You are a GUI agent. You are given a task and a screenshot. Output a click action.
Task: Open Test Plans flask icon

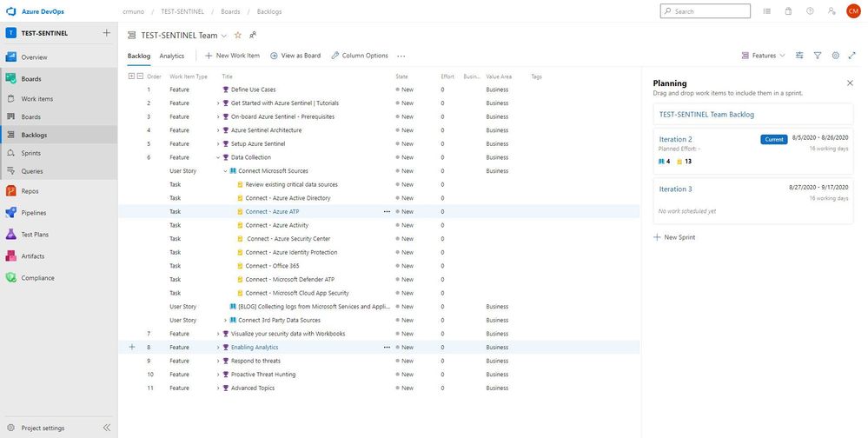click(x=11, y=235)
